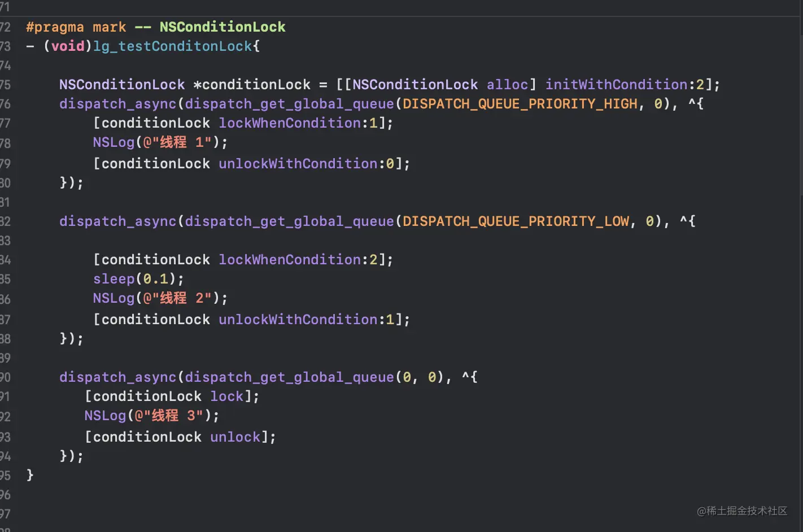Viewport: 803px width, 532px height.
Task: Click line number 76 in gutter
Action: click(5, 104)
